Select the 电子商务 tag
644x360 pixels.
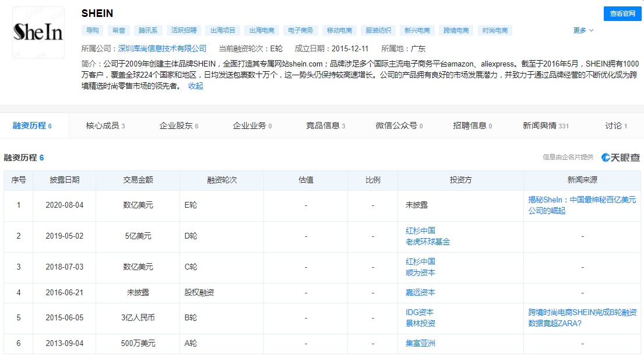pos(300,30)
